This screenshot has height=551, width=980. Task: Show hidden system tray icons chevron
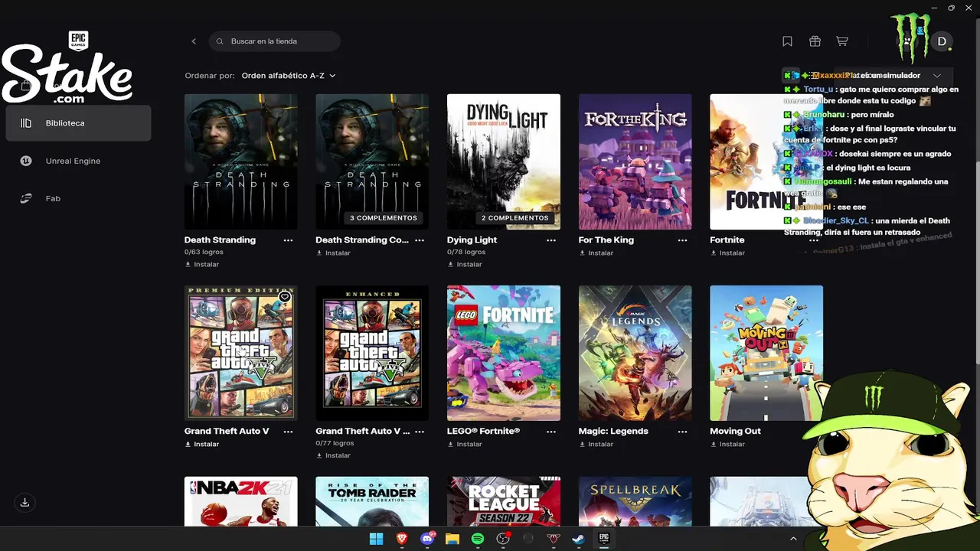tap(793, 539)
